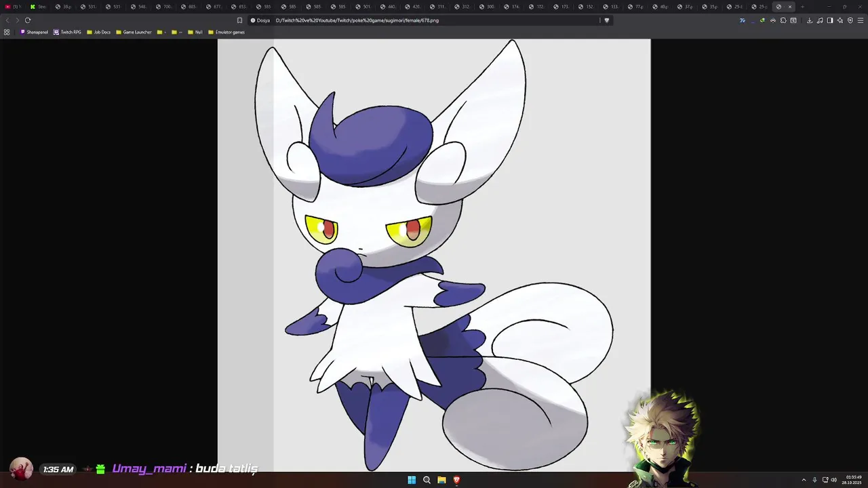Open the Null bookmark folder
The height and width of the screenshot is (488, 868).
[195, 32]
